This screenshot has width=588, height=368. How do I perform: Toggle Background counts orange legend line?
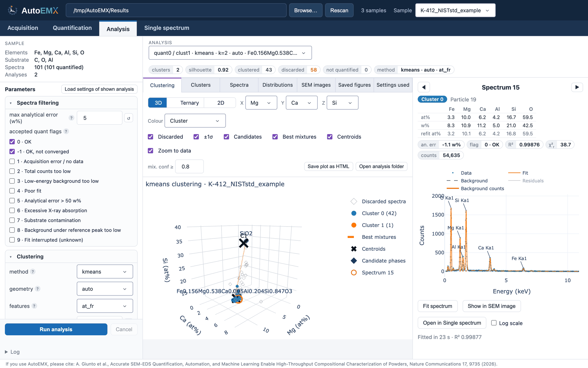(453, 188)
